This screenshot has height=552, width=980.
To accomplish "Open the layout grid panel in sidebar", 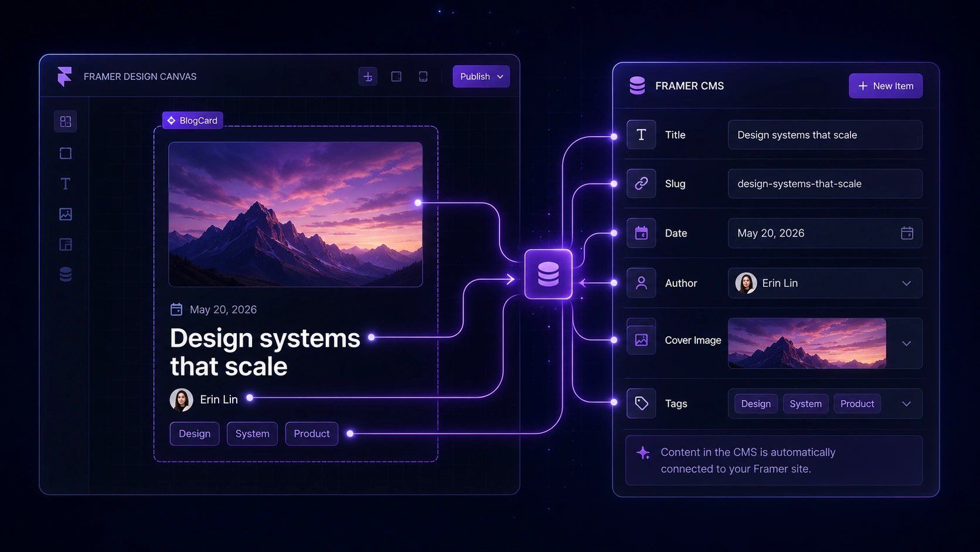I will click(x=66, y=121).
